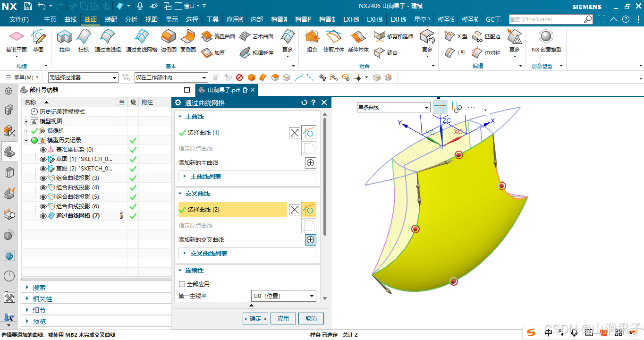Image resolution: width=644 pixels, height=340 pixels.
Task: Click the save icon in title bar
Action: 27,6
